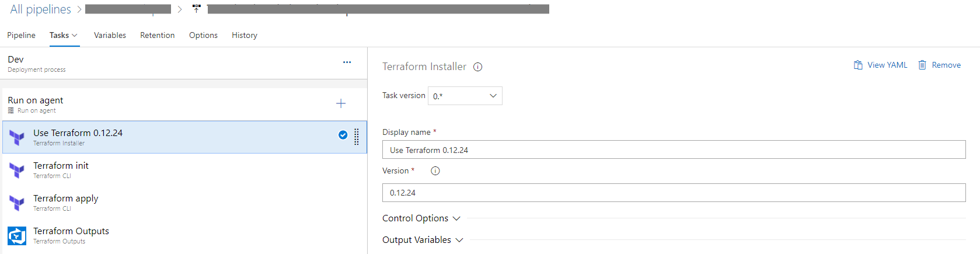The image size is (980, 254).
Task: Click the Terraform Installer heading text
Action: [x=424, y=67]
